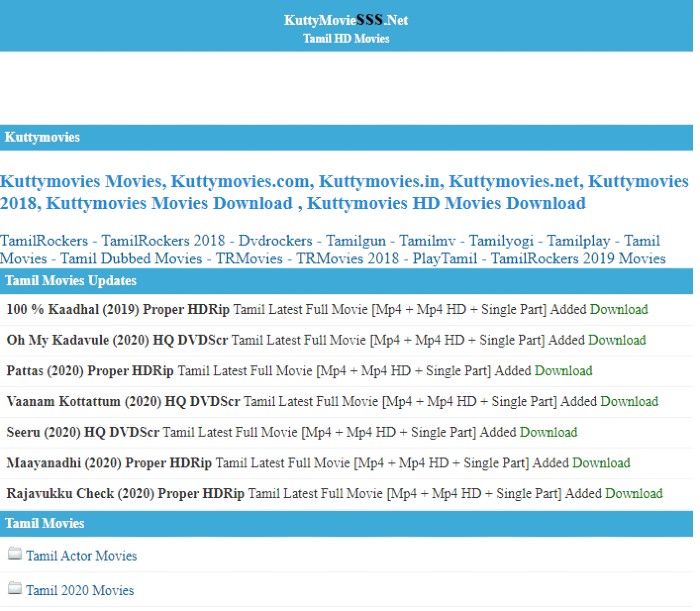
Task: Download Pattas (2020) Proper HDRip
Action: coord(563,370)
